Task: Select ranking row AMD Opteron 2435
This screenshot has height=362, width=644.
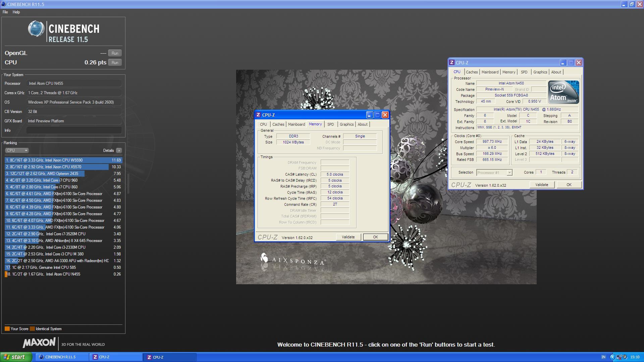Action: pos(63,174)
